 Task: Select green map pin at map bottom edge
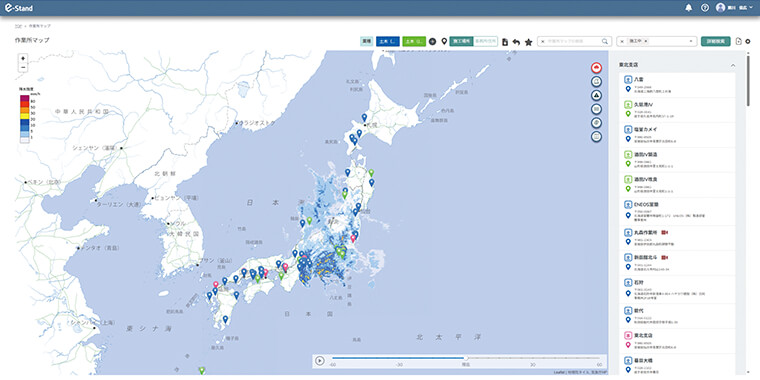[202, 371]
